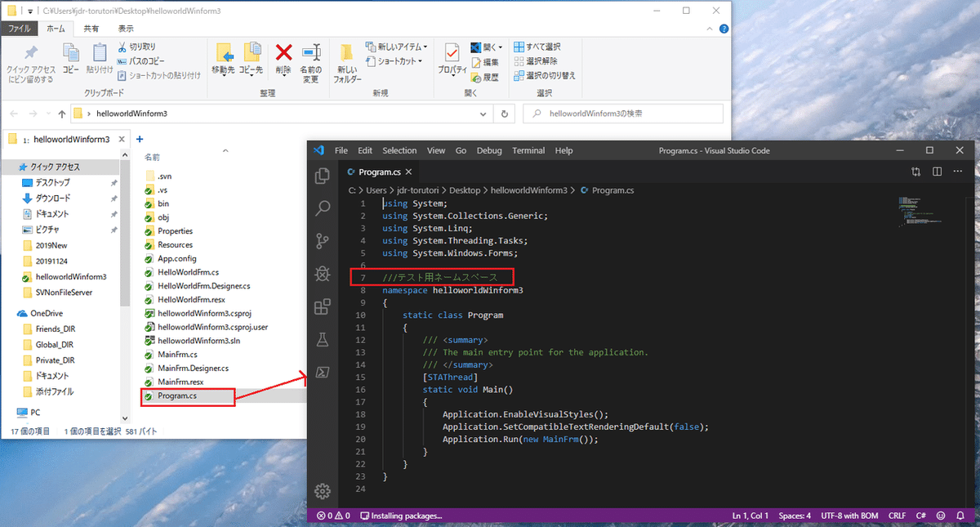Click the Copy Path (パスのコピー) item
Viewport: 980px width, 527px height.
[140, 61]
